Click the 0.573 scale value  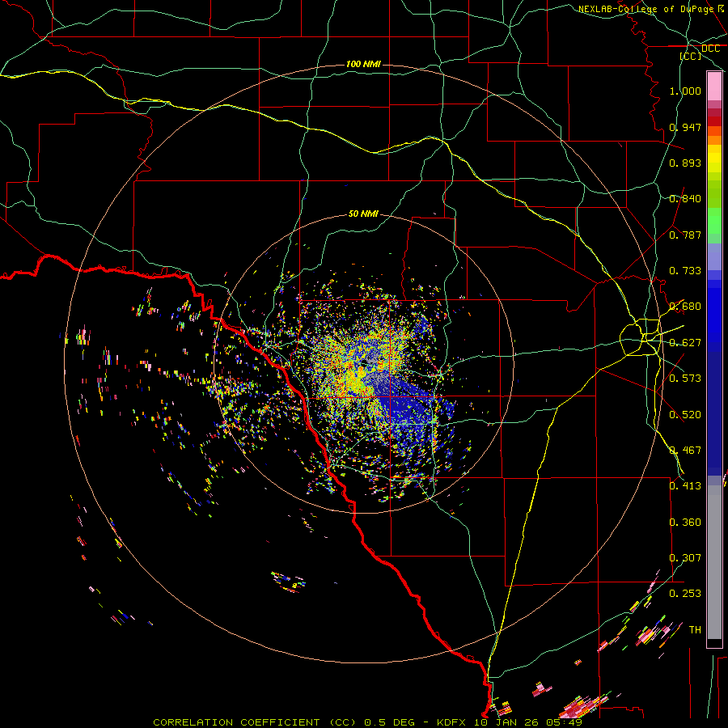pyautogui.click(x=685, y=379)
